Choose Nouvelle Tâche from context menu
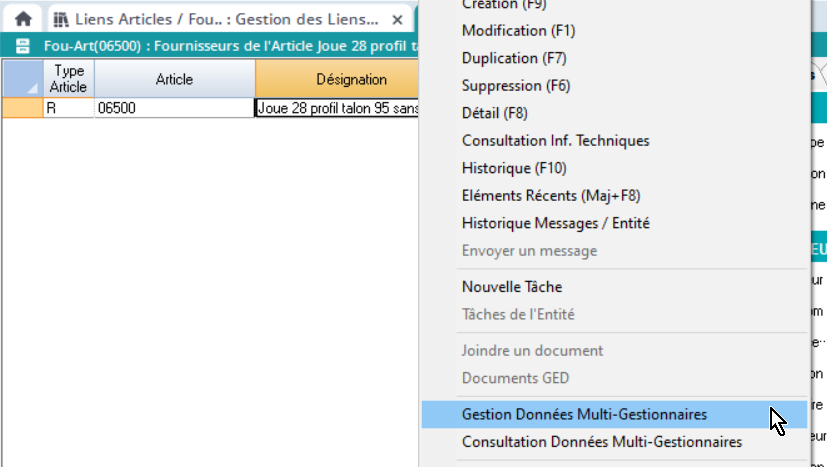827x467 pixels. [x=512, y=287]
